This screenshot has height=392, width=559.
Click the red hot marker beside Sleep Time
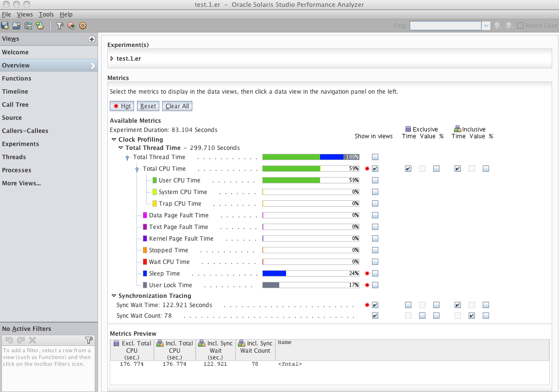pyautogui.click(x=367, y=274)
